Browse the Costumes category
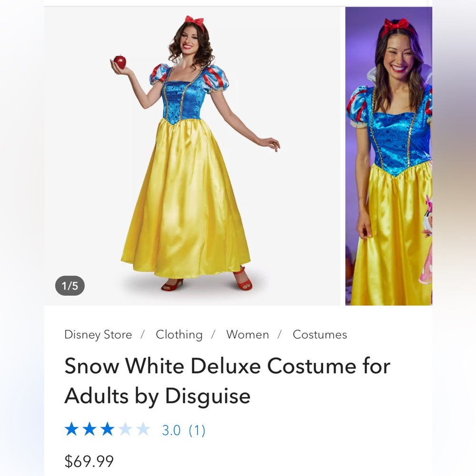Viewport: 476px width, 476px height. tap(319, 335)
